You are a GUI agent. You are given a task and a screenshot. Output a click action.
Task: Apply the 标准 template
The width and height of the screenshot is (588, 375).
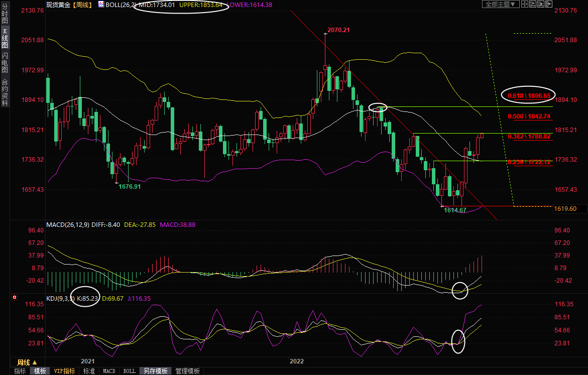pyautogui.click(x=89, y=371)
